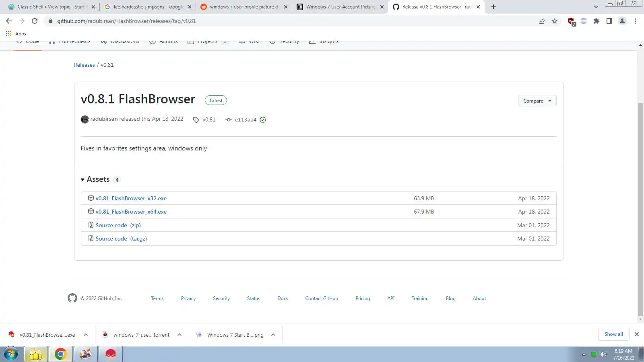Click the radubirsan avatar image

85,119
